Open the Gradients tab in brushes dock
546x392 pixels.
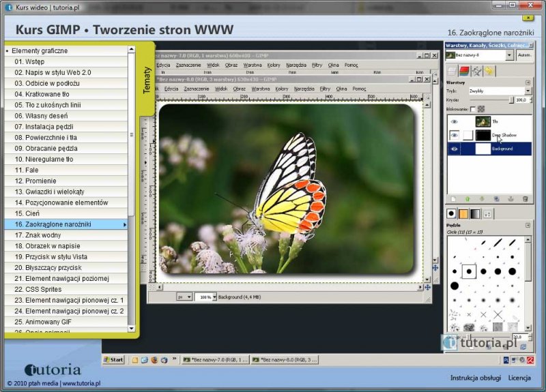click(476, 213)
